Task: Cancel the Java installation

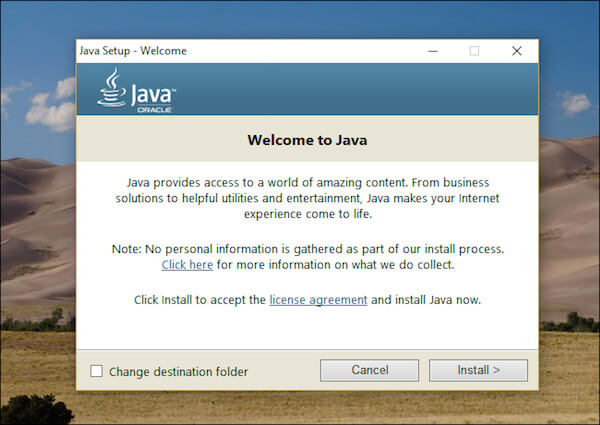Action: coord(370,370)
